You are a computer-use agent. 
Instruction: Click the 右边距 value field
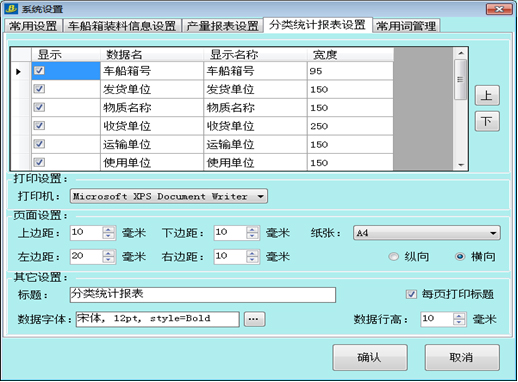[x=230, y=257]
